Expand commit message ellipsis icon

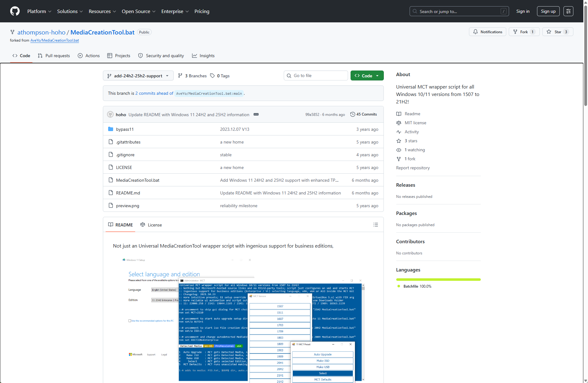[x=256, y=114]
